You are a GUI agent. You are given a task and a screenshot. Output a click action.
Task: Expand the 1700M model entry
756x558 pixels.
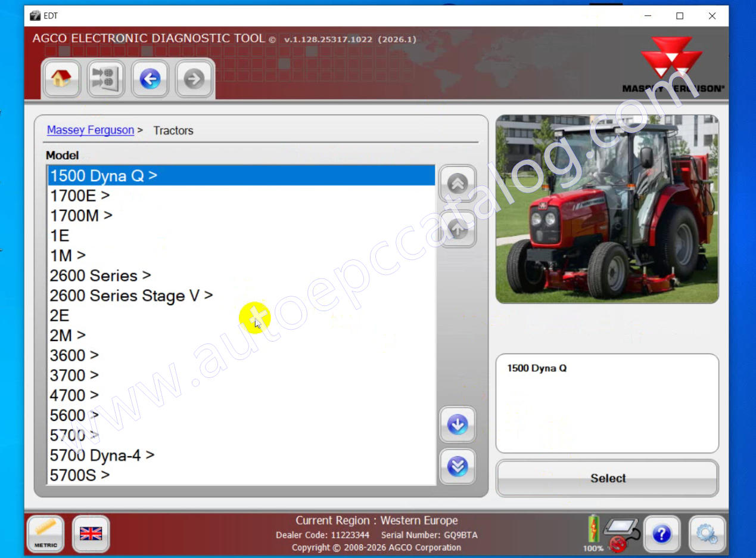coord(81,215)
